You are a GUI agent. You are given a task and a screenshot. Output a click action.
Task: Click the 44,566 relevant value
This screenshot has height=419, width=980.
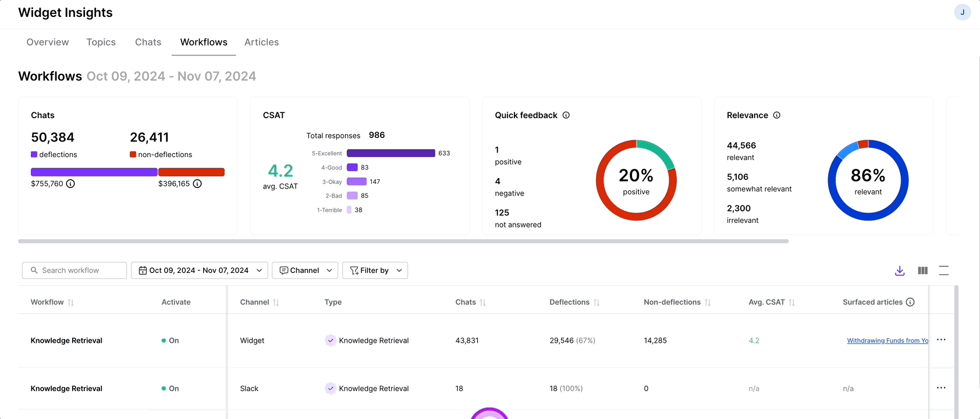coord(741,145)
